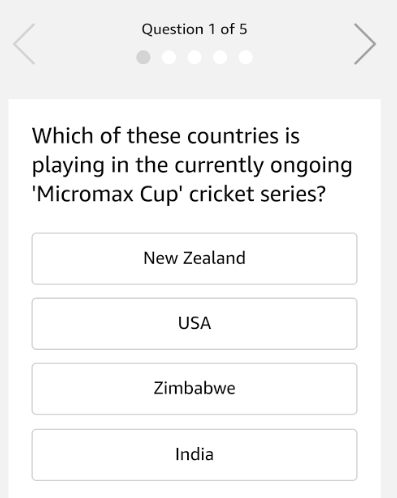The image size is (397, 498).
Task: Select the first pagination dot
Action: click(143, 57)
